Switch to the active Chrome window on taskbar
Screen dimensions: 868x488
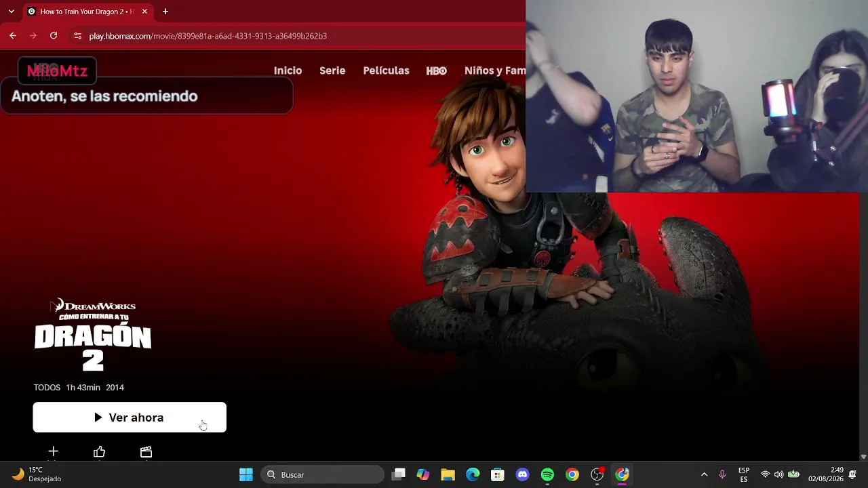(622, 474)
